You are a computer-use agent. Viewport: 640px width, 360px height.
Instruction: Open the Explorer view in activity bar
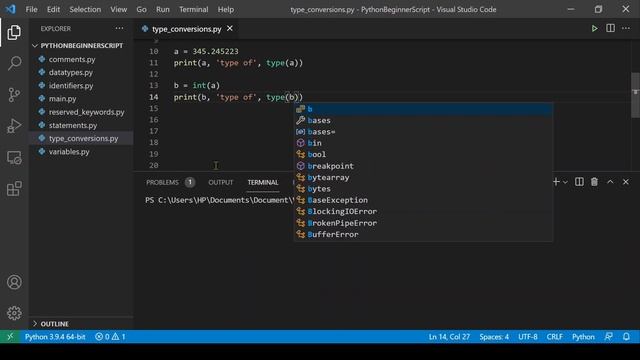[x=14, y=32]
